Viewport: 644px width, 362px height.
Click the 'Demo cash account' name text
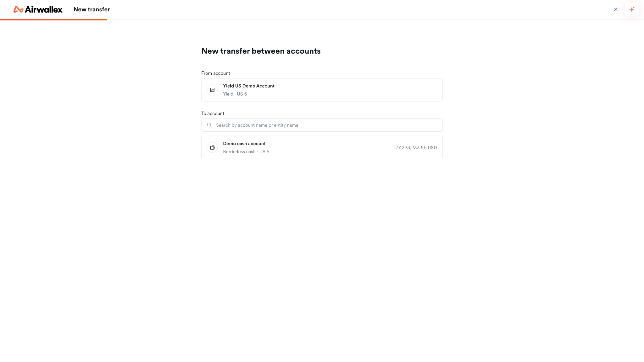point(244,144)
